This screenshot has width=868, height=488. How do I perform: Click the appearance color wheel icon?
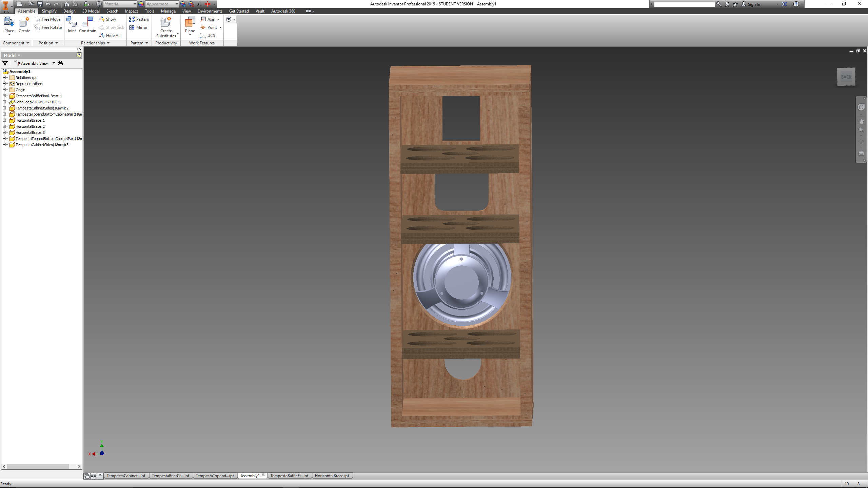pyautogui.click(x=141, y=4)
